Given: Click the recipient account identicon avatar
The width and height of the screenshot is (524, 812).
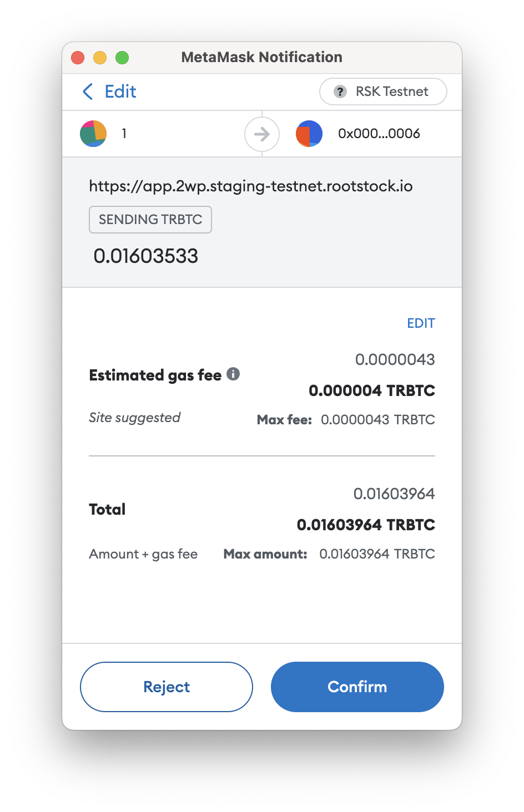Looking at the screenshot, I should (x=309, y=133).
